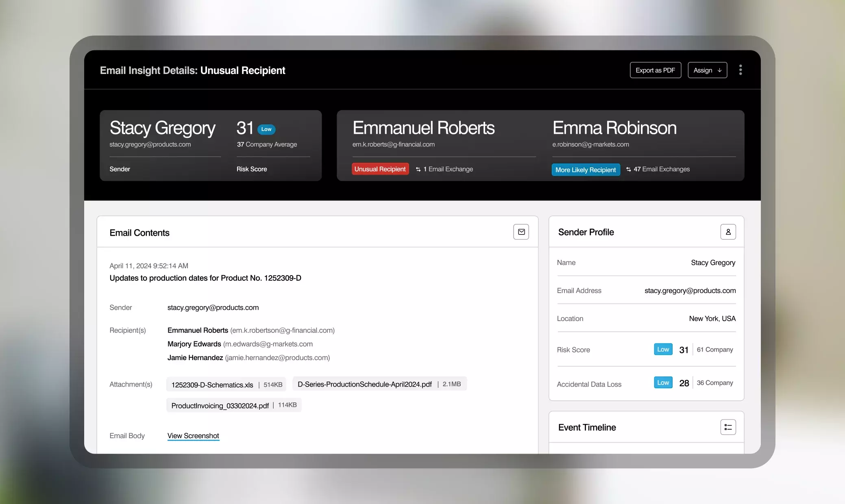The width and height of the screenshot is (845, 504).
Task: Select Marjory Edwards in the recipients list
Action: coord(194,344)
